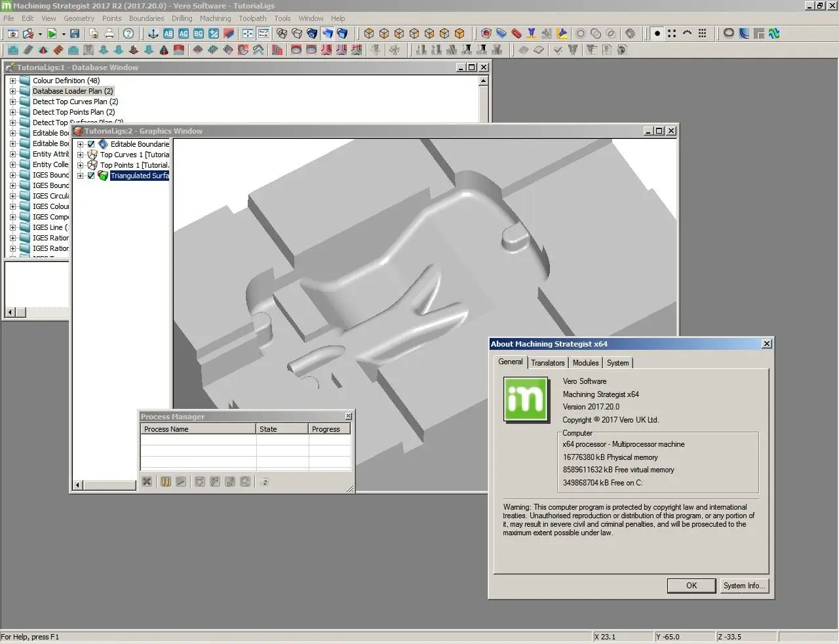Viewport: 839px width, 644px height.
Task: Click the green wave toolpath icon
Action: [774, 33]
